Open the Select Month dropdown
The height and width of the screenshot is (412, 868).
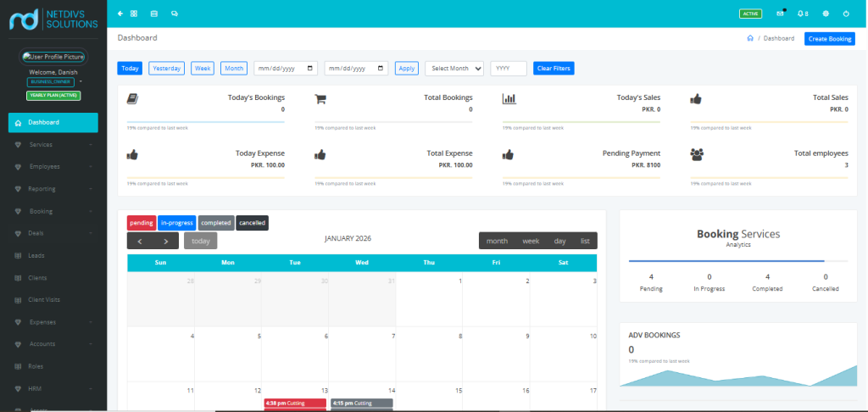(x=453, y=69)
